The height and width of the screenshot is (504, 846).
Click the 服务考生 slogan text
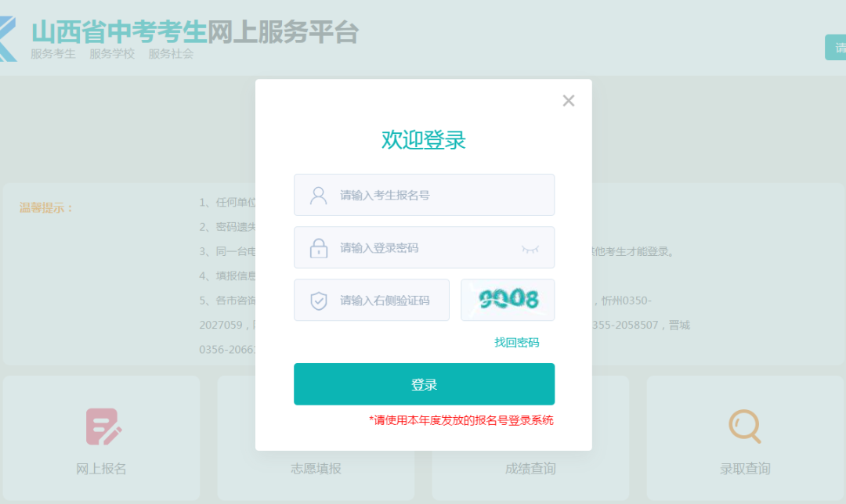[x=53, y=54]
